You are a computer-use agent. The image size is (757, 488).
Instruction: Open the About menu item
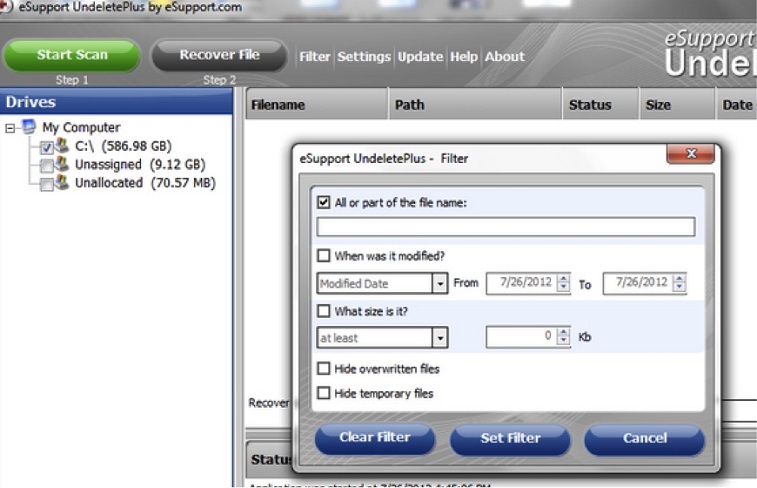pyautogui.click(x=505, y=56)
